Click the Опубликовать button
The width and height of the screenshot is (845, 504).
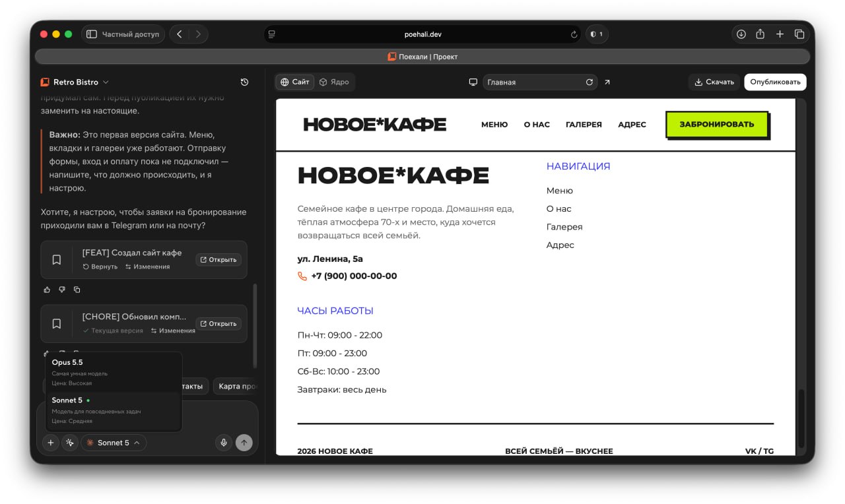point(776,82)
